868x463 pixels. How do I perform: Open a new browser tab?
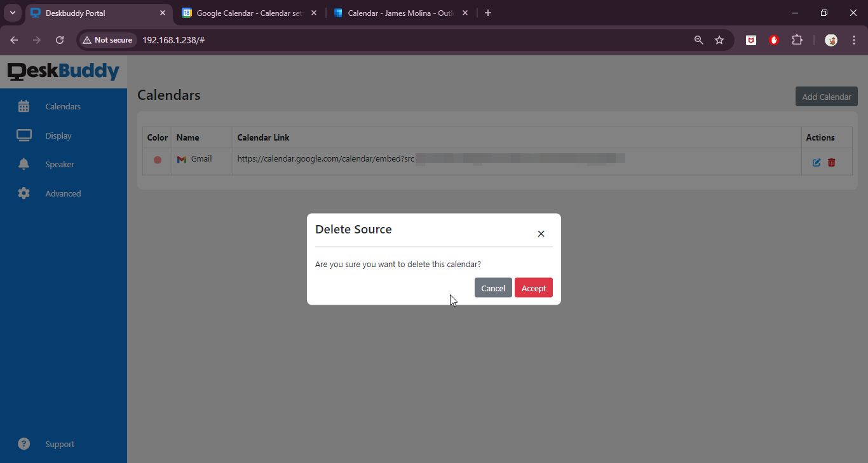tap(488, 13)
